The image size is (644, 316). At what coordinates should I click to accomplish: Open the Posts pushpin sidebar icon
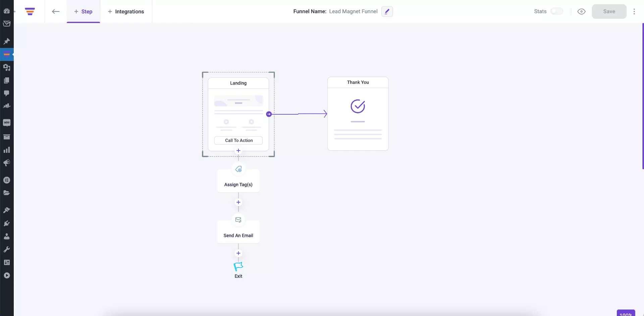pyautogui.click(x=7, y=41)
